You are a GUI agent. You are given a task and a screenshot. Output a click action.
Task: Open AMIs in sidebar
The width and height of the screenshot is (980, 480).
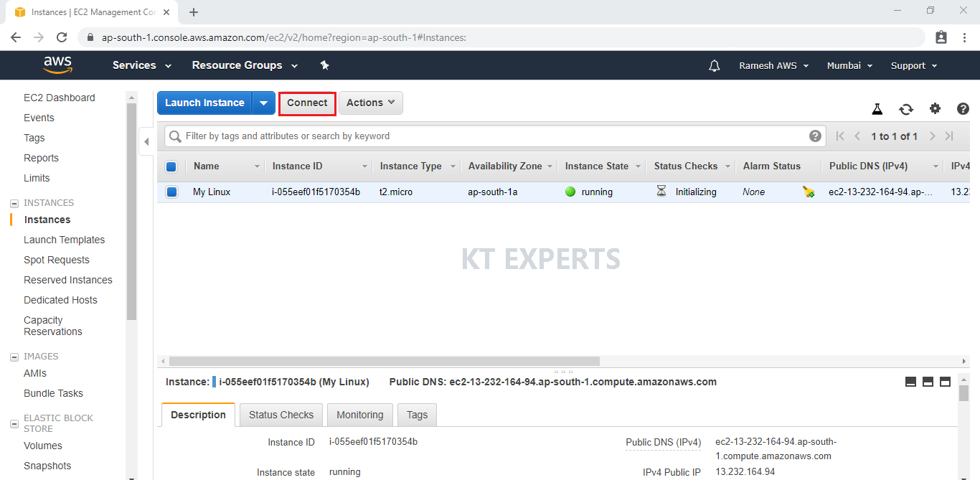point(35,373)
